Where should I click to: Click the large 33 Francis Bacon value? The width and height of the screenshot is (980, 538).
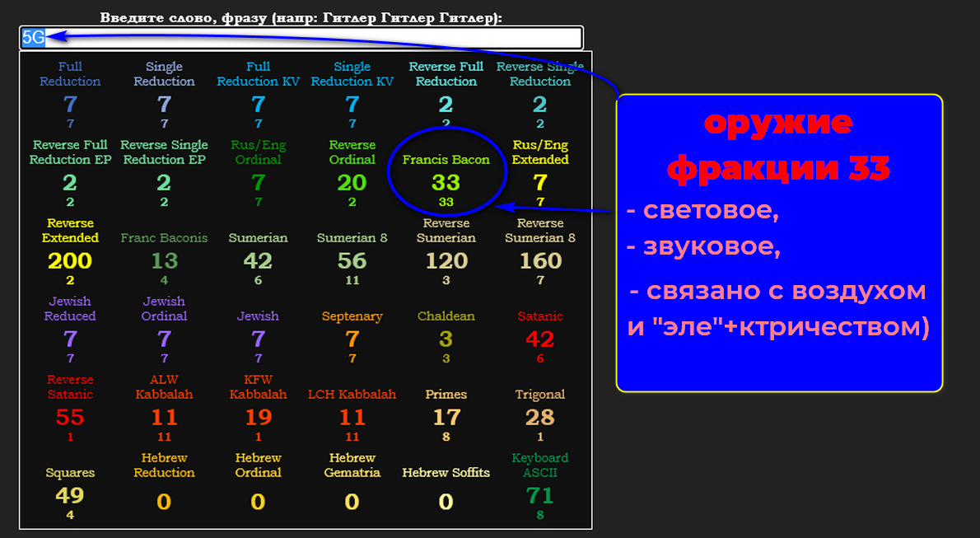(446, 182)
